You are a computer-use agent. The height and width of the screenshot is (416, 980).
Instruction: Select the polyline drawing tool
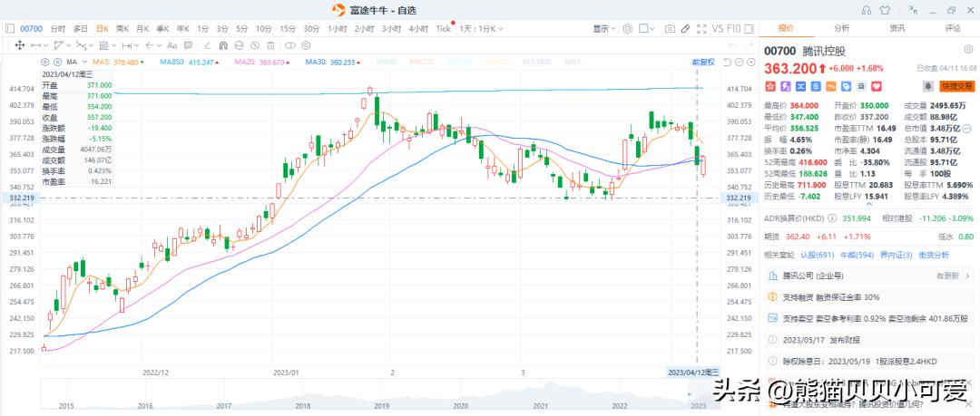(x=59, y=45)
